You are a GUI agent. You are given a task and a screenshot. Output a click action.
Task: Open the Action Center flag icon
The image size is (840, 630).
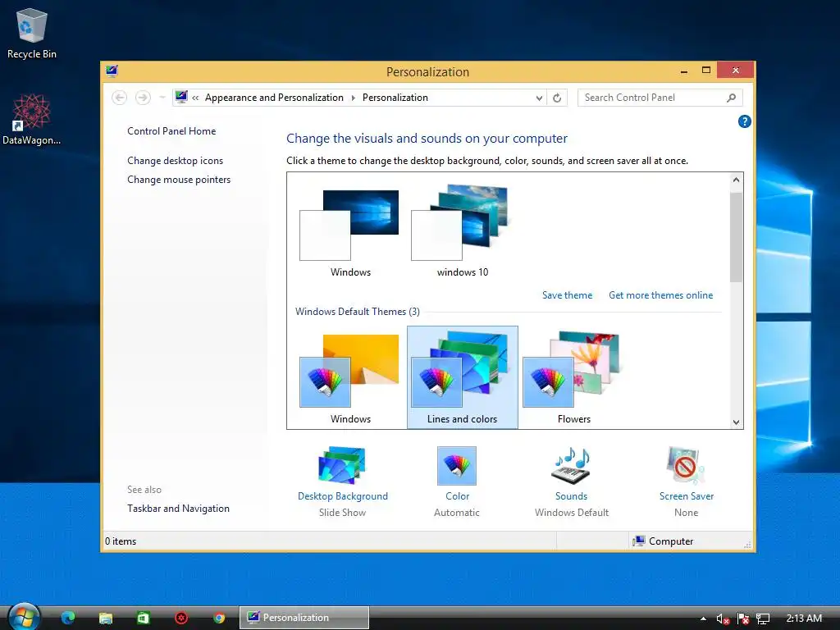pyautogui.click(x=743, y=619)
